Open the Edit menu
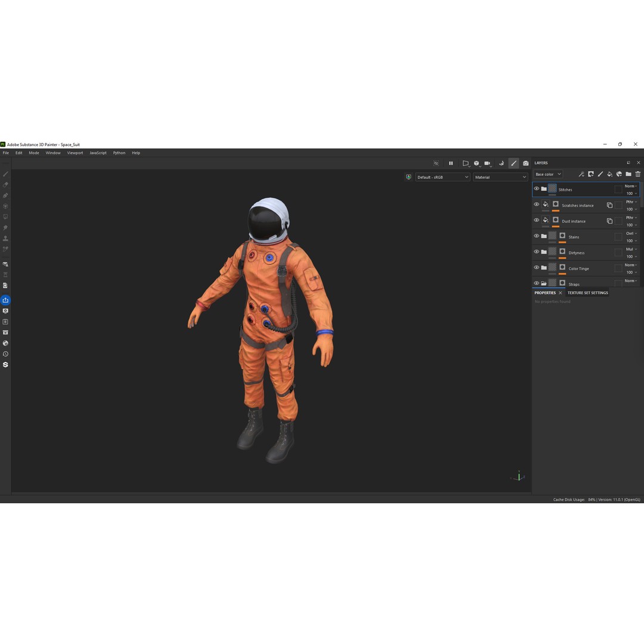644x644 pixels. [19, 153]
